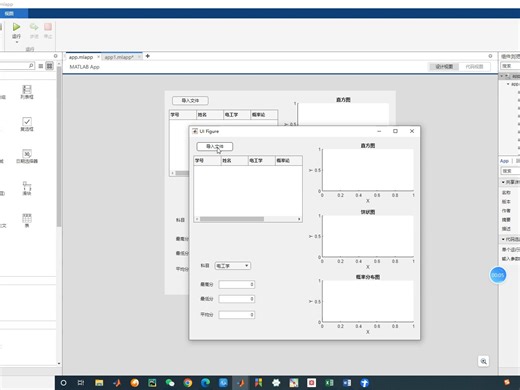Screen dimensions: 520x390
Task: Click the active MATLAB taskbar icon
Action: pos(241,383)
